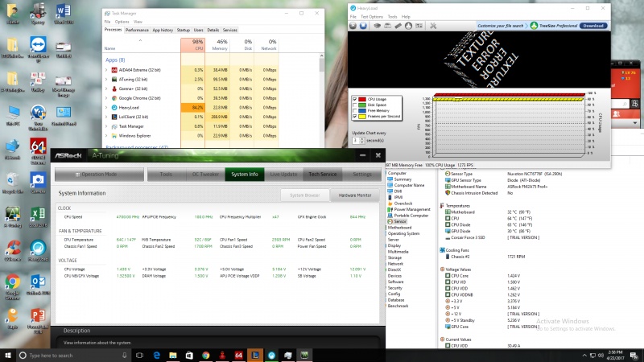Uncheck the CPU Usage chart checkbox

click(356, 100)
